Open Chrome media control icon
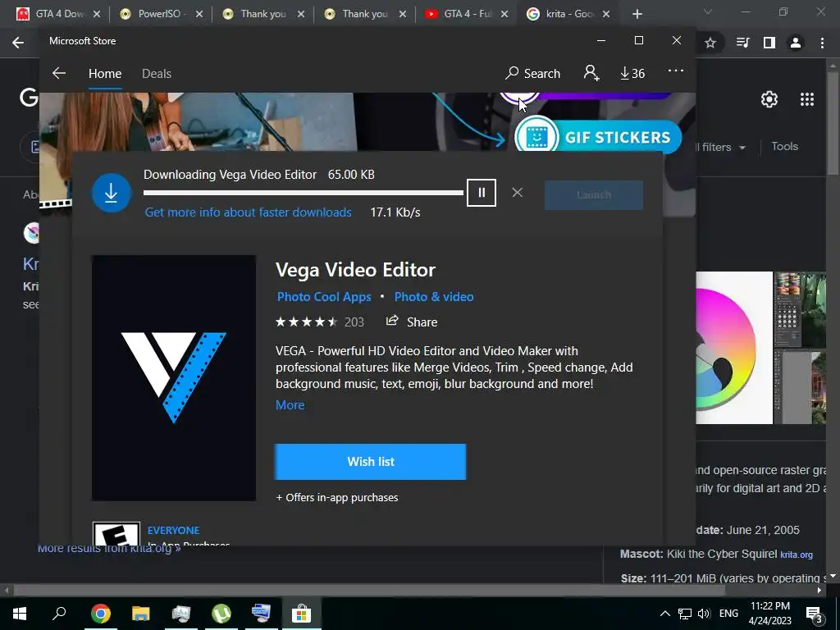This screenshot has height=630, width=840. (x=742, y=43)
